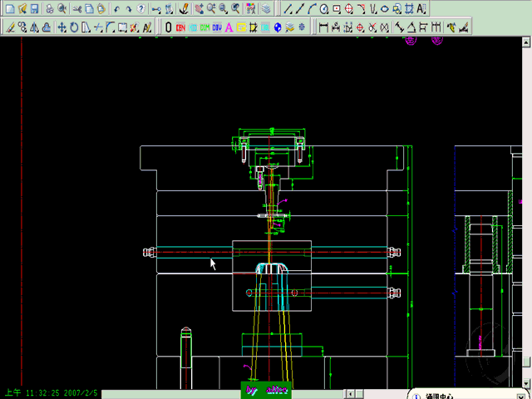
Task: Select the Stretch tool
Action: point(122,27)
